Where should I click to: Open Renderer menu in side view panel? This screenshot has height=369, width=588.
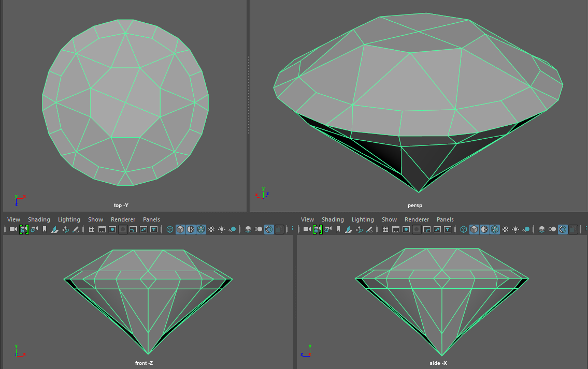pyautogui.click(x=417, y=219)
